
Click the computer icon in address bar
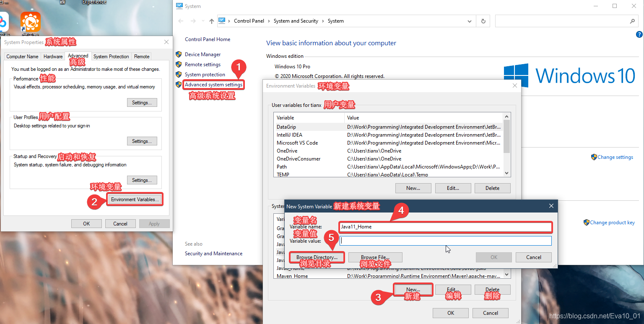click(x=222, y=21)
